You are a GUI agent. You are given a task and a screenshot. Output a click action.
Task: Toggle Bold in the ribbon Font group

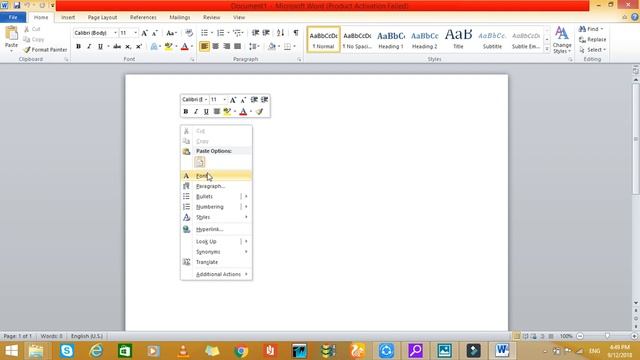pyautogui.click(x=78, y=47)
